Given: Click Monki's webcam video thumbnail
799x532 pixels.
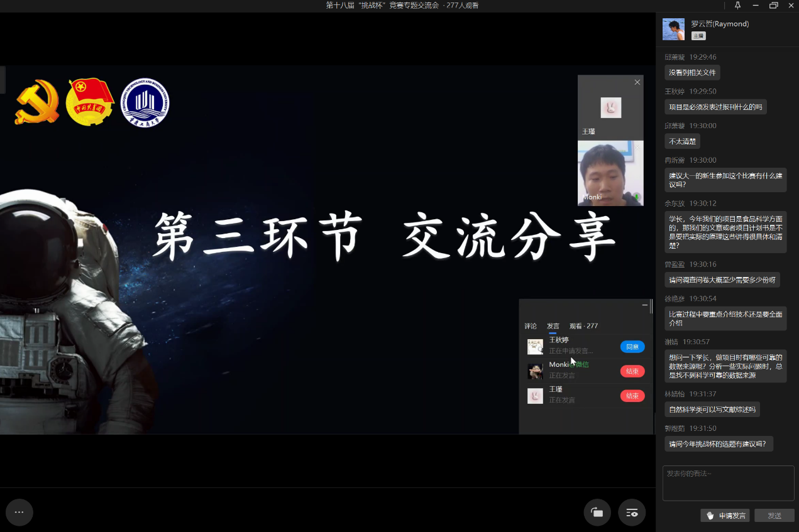Looking at the screenshot, I should [610, 173].
